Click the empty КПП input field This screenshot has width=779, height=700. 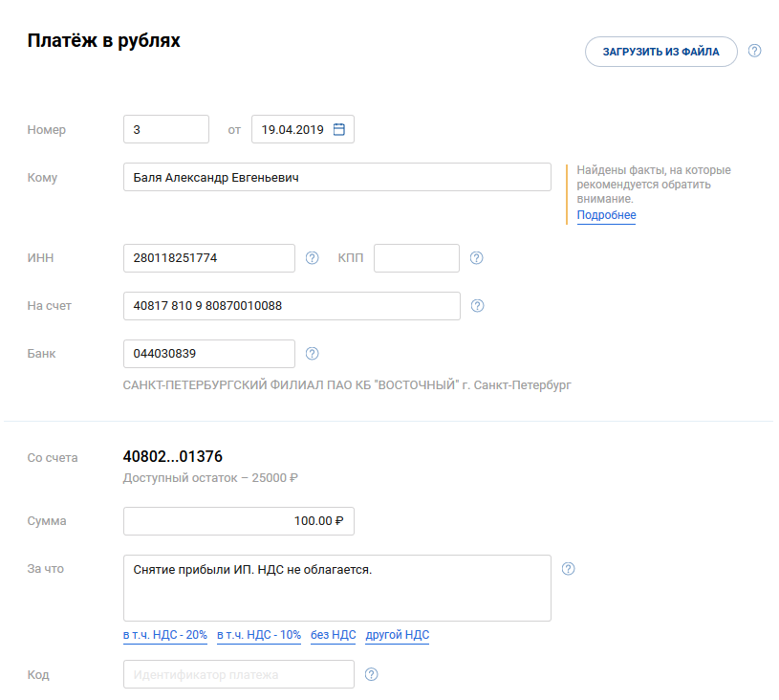(x=416, y=258)
